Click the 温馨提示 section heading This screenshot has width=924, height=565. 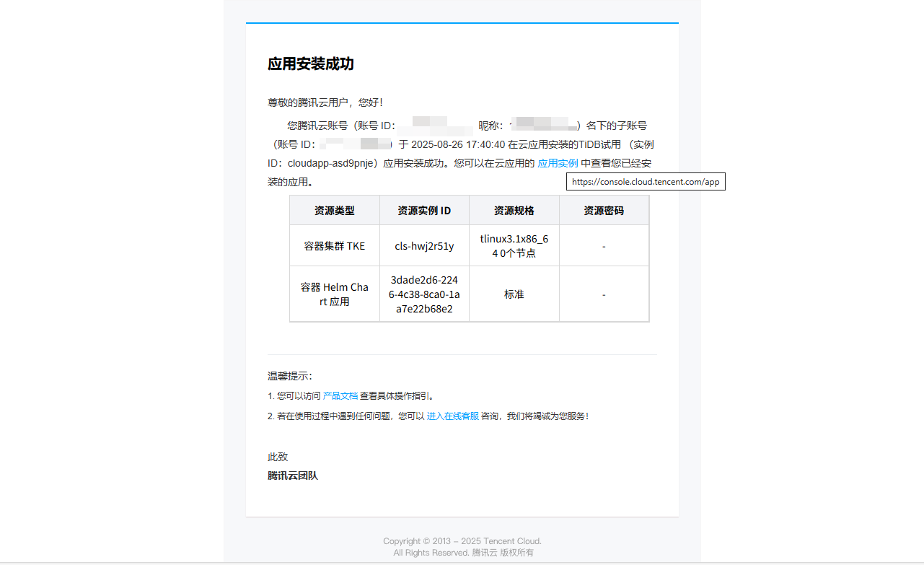289,376
